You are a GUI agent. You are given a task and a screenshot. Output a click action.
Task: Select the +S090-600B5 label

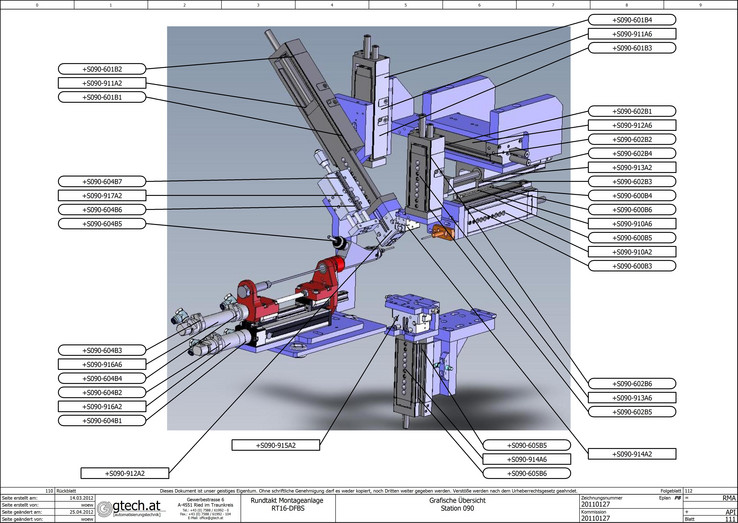click(632, 238)
